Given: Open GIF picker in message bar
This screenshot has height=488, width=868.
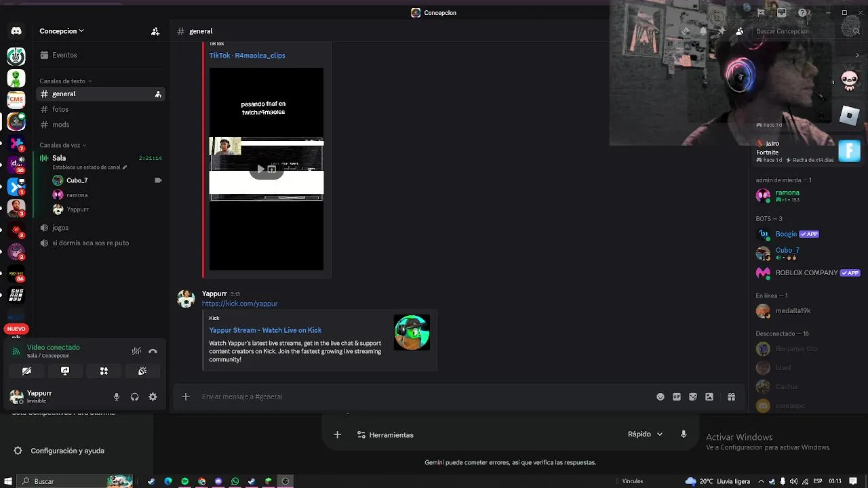Looking at the screenshot, I should pos(677,397).
